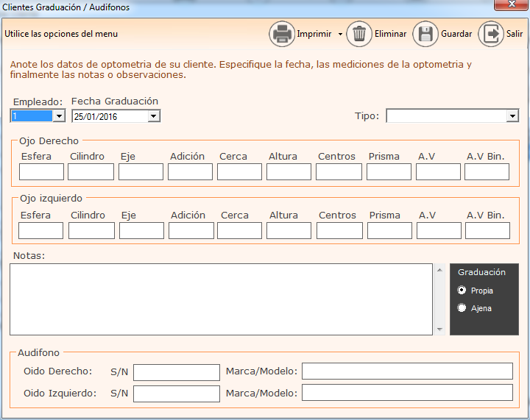Select the Ajena graduation radio button
530x420 pixels.
462,307
